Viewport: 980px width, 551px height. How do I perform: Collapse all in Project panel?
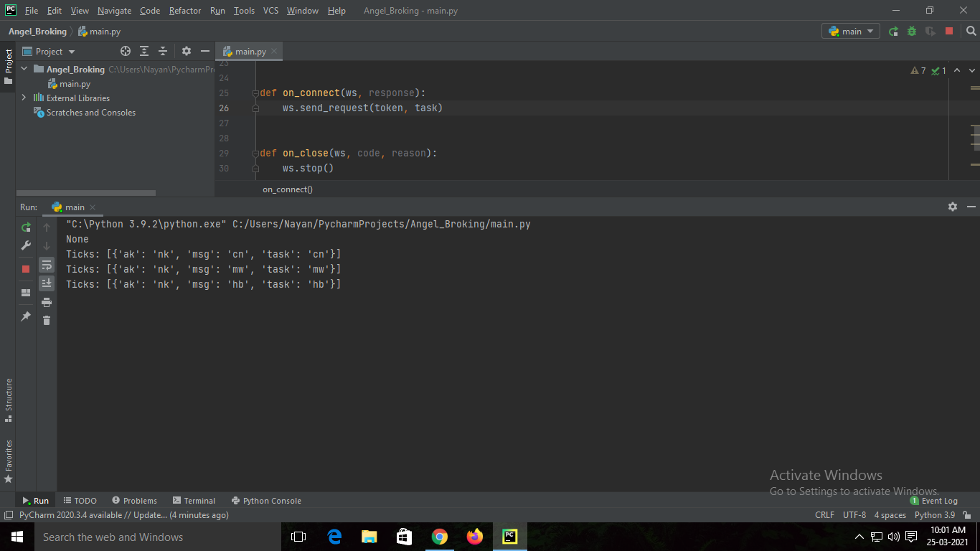click(x=163, y=51)
